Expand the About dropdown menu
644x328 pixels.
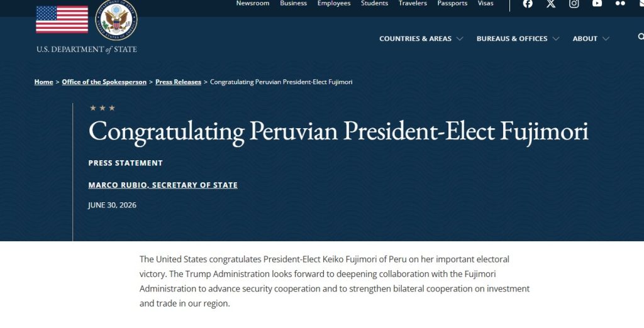pos(591,38)
